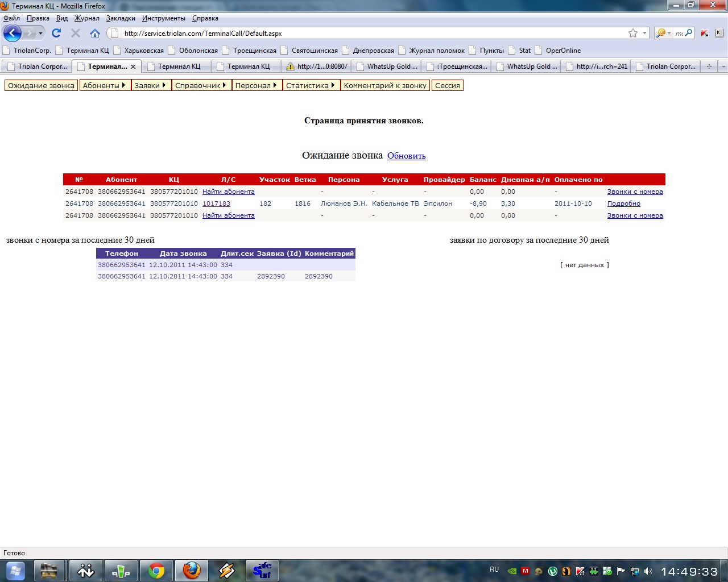This screenshot has height=582, width=728.
Task: Switch to first Triolan Corpor... tab
Action: coord(37,66)
